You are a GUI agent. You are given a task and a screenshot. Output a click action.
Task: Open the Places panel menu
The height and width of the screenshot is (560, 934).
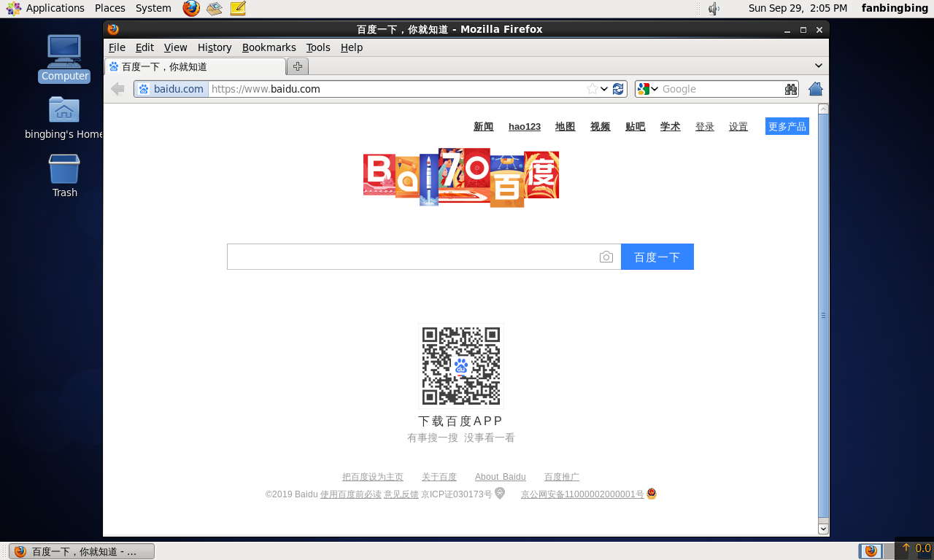pyautogui.click(x=110, y=8)
